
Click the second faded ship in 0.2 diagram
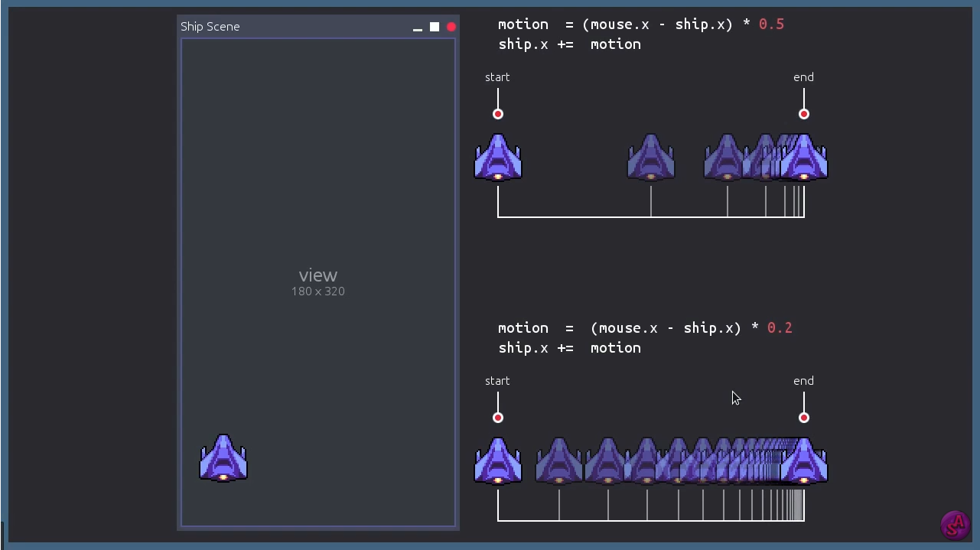608,461
